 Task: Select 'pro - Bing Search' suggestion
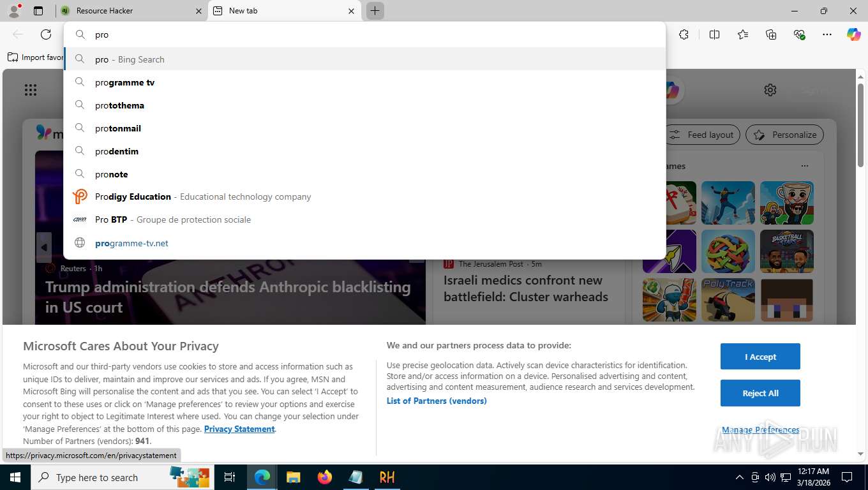[364, 59]
